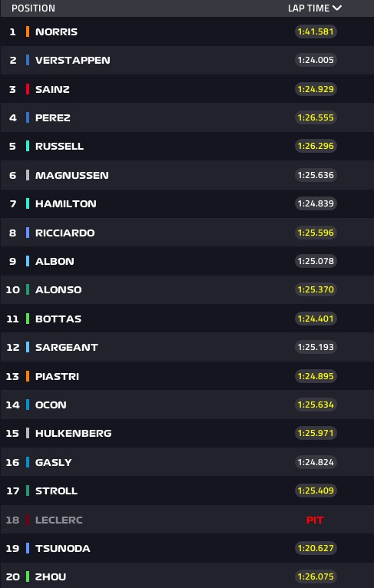
Task: Expand the LAP TIME column dropdown chevron
Action: [337, 8]
